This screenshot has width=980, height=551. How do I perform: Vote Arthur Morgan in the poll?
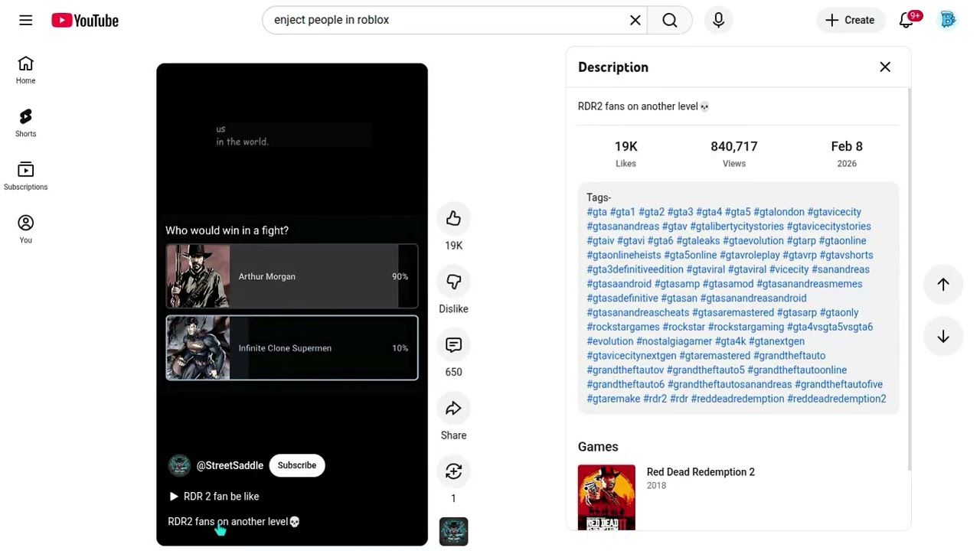pos(292,276)
